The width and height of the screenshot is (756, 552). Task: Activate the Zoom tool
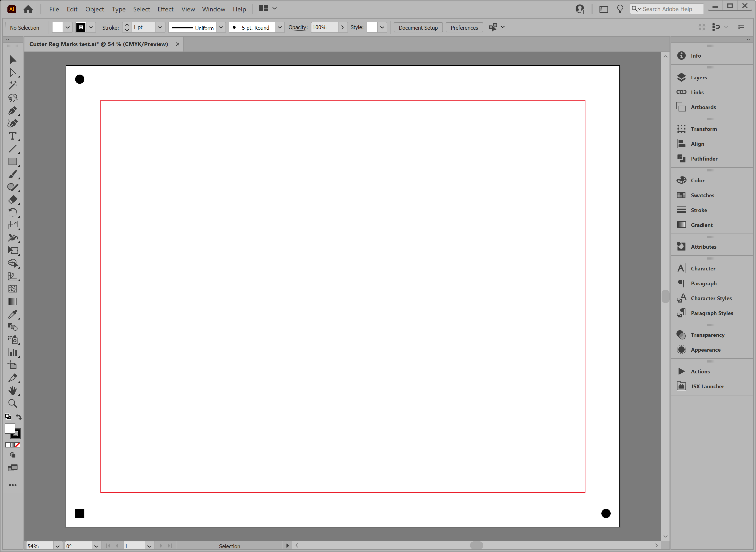(x=13, y=403)
